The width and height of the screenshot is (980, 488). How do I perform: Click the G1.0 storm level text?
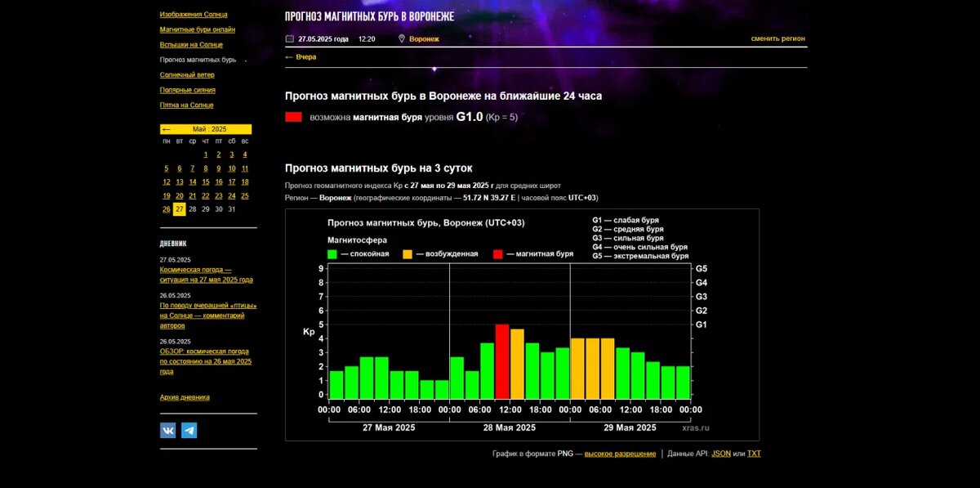pyautogui.click(x=470, y=117)
